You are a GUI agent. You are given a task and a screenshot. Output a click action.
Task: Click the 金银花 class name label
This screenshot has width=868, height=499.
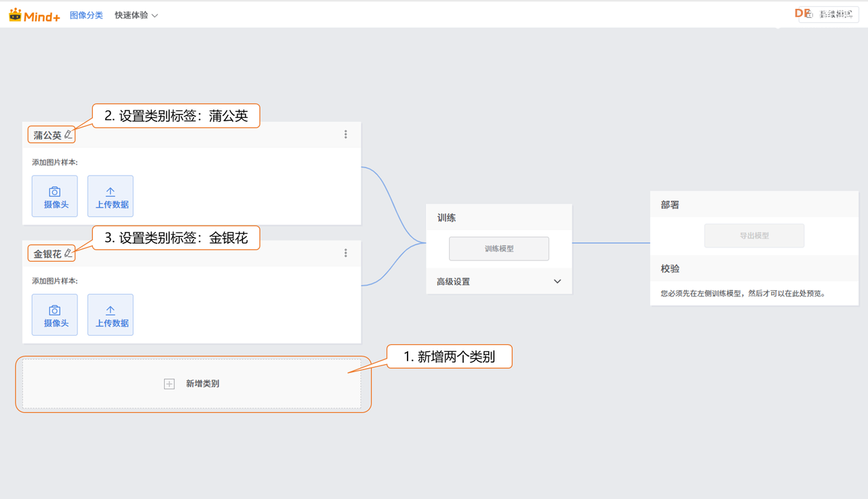47,254
